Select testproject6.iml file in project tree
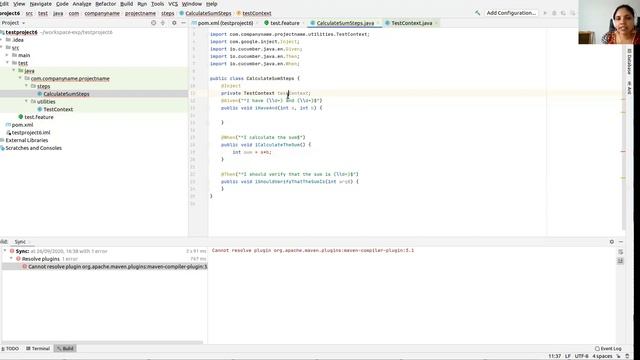Image resolution: width=640 pixels, height=360 pixels. (x=31, y=133)
